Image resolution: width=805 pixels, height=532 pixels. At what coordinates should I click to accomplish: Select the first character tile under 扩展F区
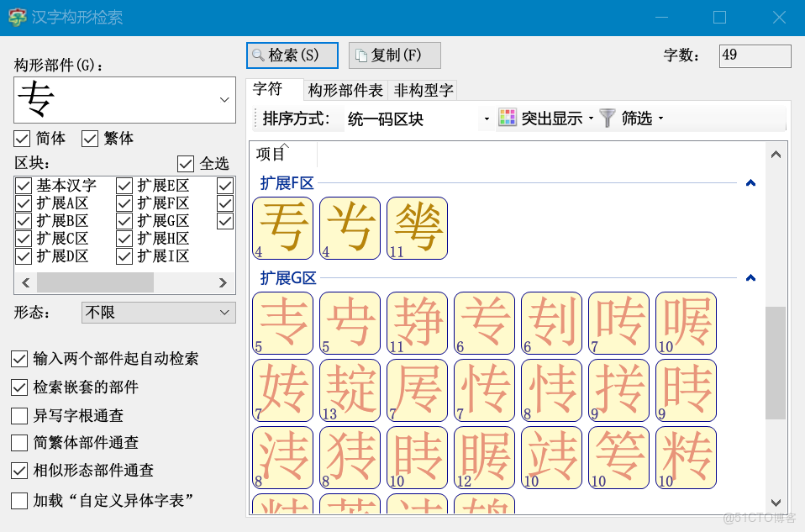click(x=282, y=227)
